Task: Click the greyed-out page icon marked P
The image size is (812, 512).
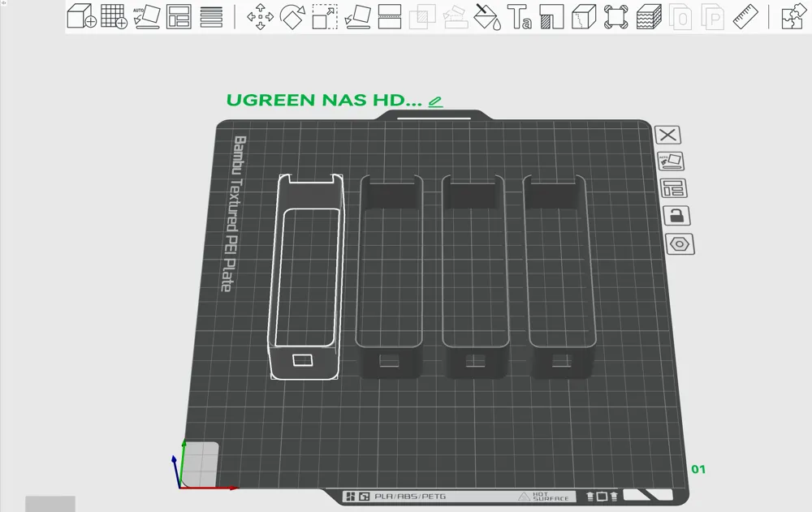Action: click(x=713, y=16)
